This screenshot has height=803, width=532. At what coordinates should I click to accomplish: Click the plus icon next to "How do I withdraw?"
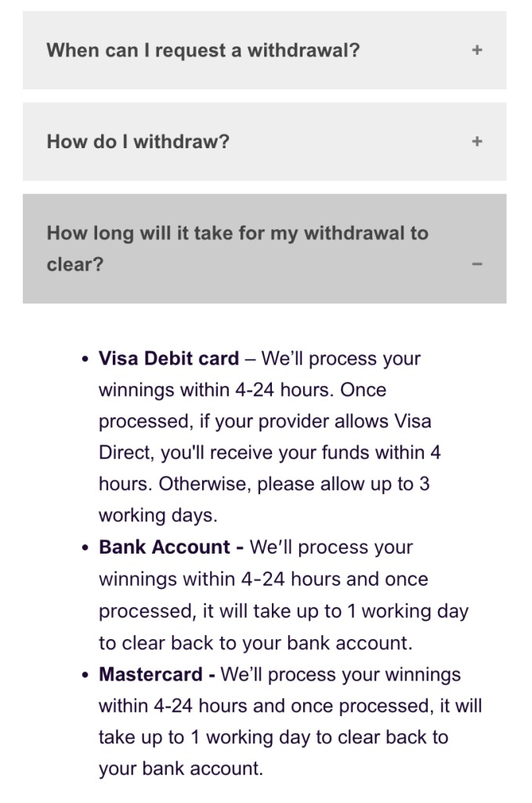pyautogui.click(x=476, y=142)
